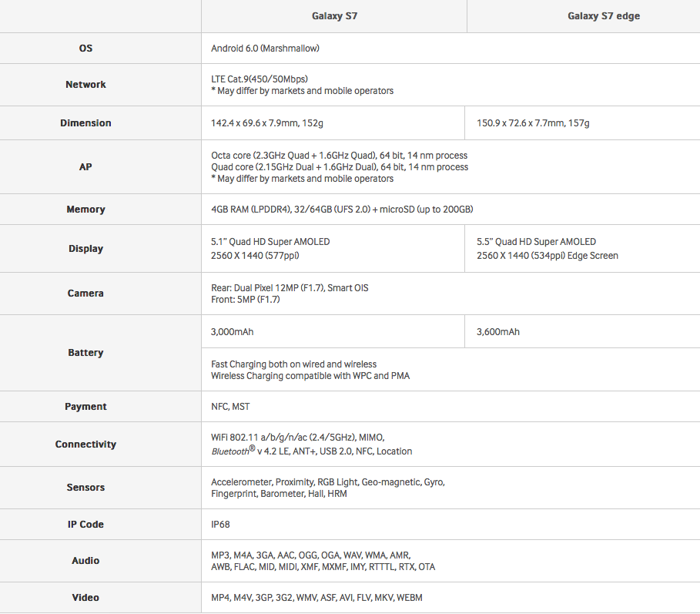Select the Dimension row label
Screen dimensions: 700x614
click(x=85, y=123)
